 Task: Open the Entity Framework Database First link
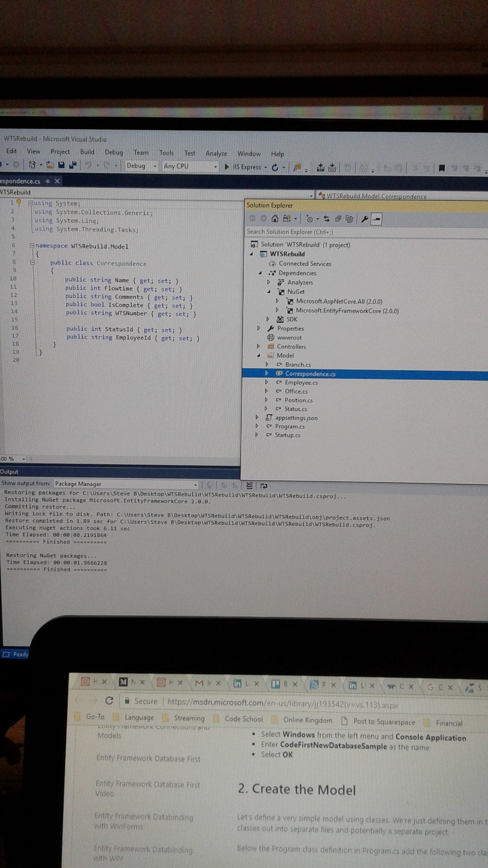click(148, 759)
